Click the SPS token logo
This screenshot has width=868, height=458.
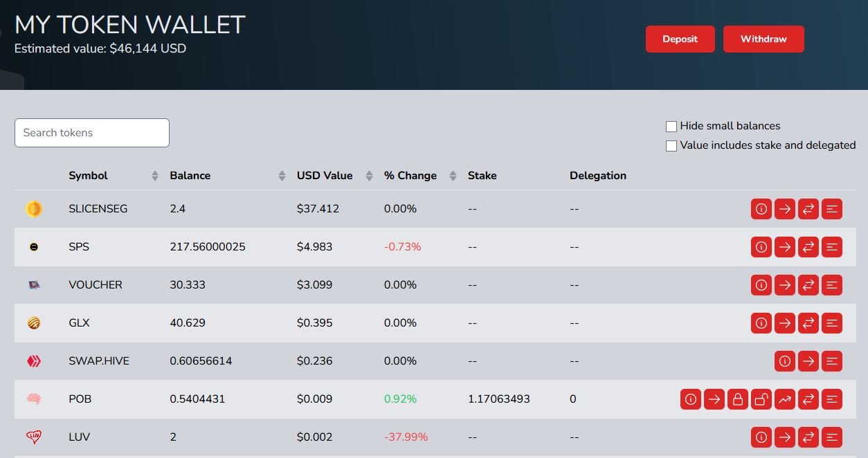pos(34,247)
